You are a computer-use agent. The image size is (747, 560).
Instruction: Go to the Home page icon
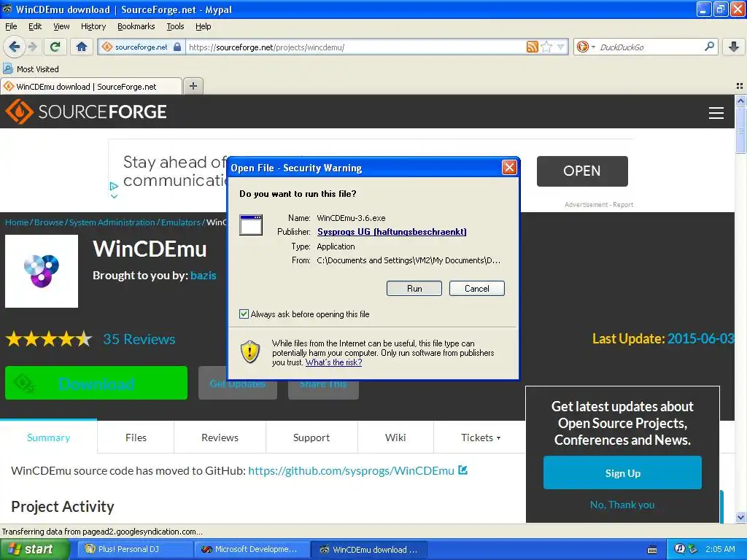click(x=82, y=47)
